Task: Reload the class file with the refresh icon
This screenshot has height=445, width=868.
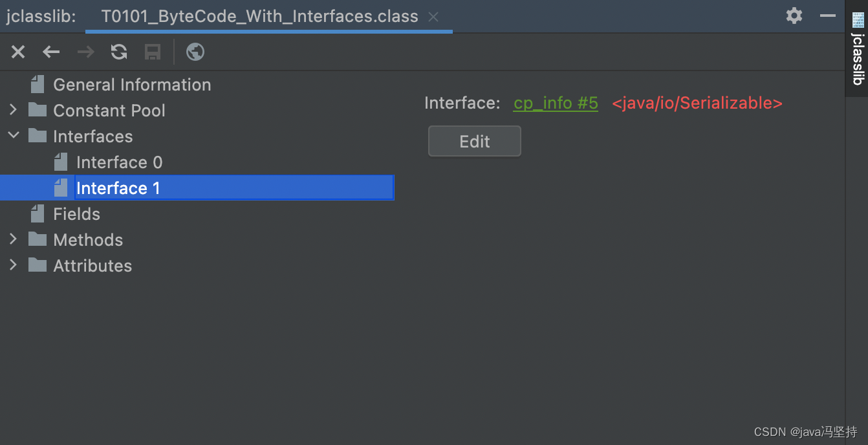Action: (119, 52)
